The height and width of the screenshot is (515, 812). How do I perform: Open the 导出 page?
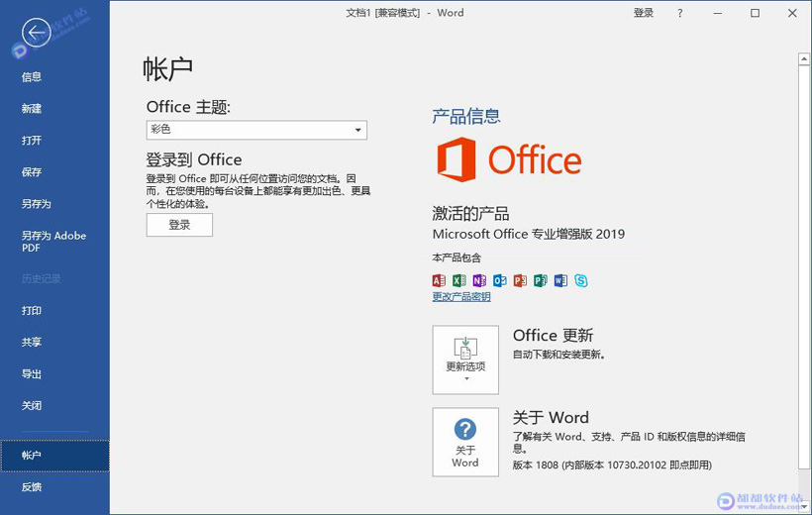pos(32,374)
